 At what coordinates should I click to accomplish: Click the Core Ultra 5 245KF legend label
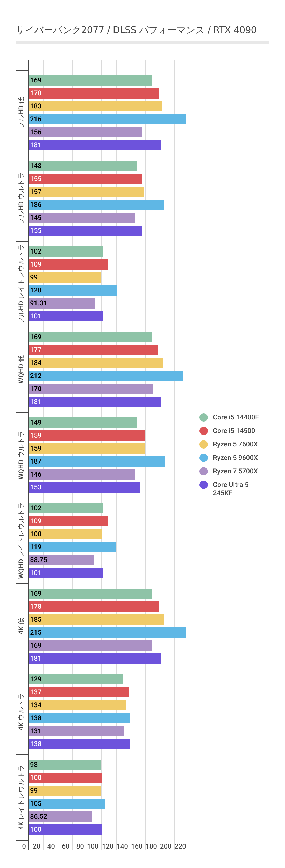(230, 488)
